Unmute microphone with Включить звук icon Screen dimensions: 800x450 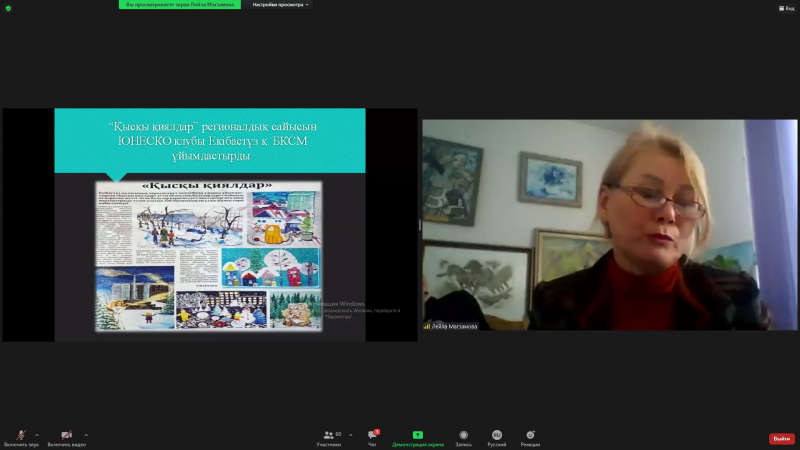tap(19, 436)
